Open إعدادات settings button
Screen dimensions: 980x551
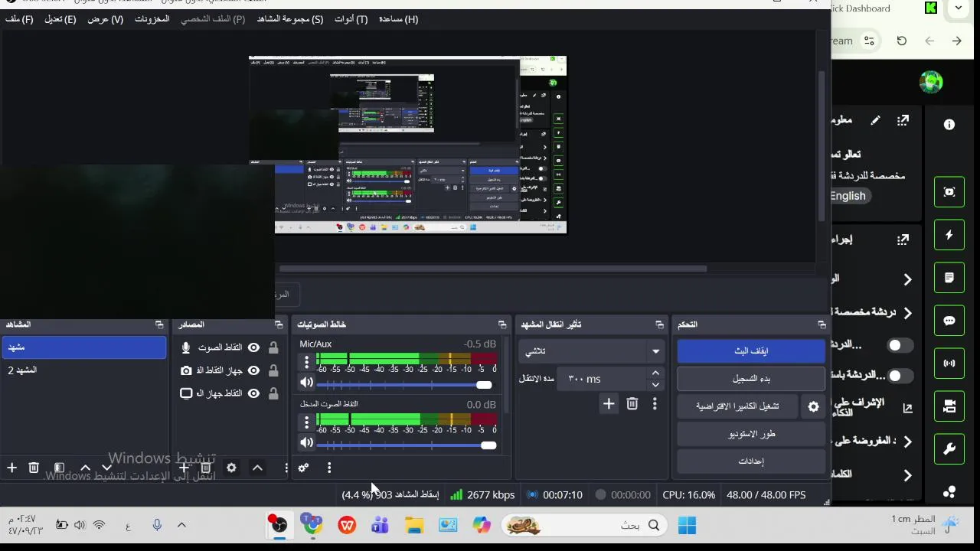751,461
